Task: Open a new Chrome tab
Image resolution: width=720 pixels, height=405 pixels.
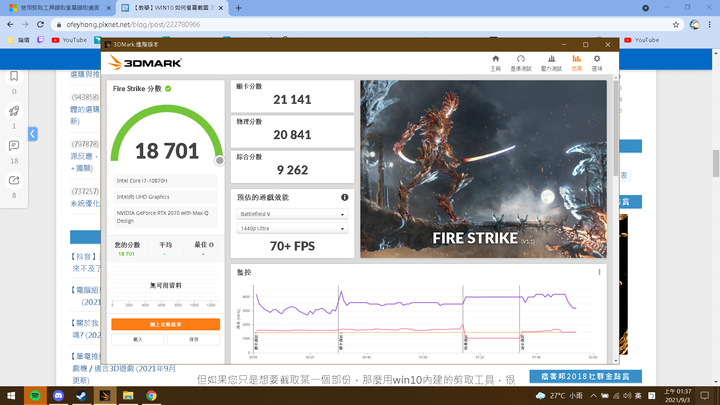Action: pyautogui.click(x=238, y=8)
